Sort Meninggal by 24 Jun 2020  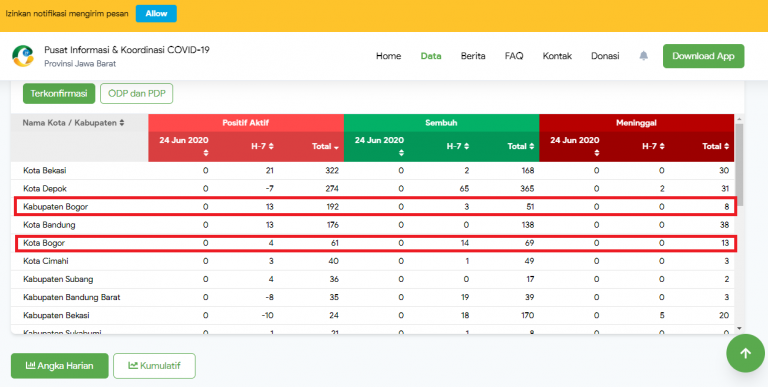pyautogui.click(x=575, y=145)
